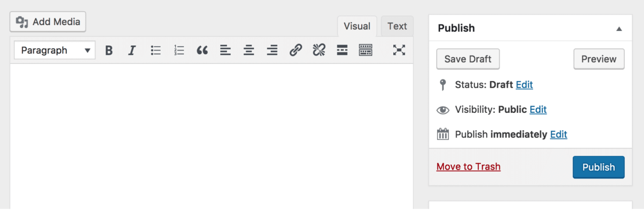
Task: Remove link with the unlink icon
Action: (x=319, y=50)
